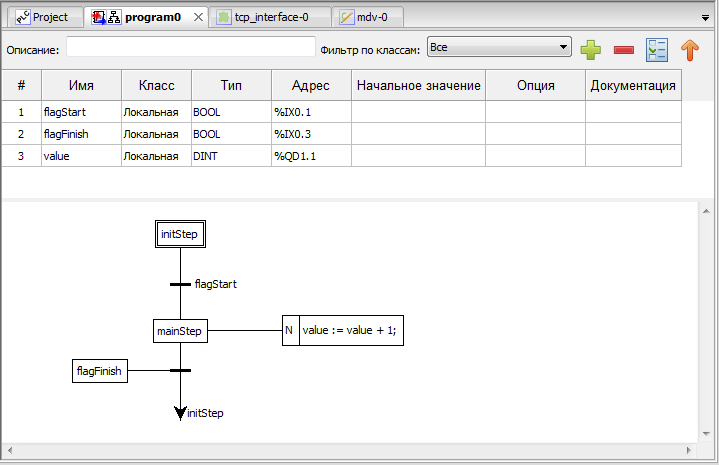Click the Описание text field
The image size is (719, 465).
[190, 48]
